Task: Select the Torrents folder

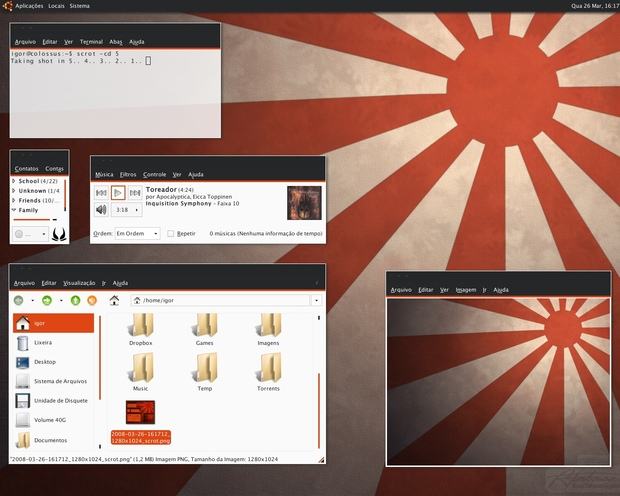Action: 268,372
